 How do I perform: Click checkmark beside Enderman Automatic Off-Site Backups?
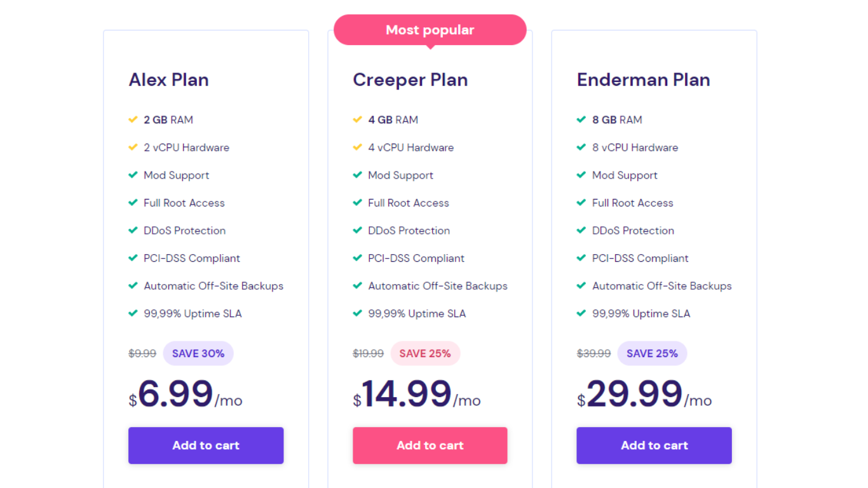click(581, 286)
